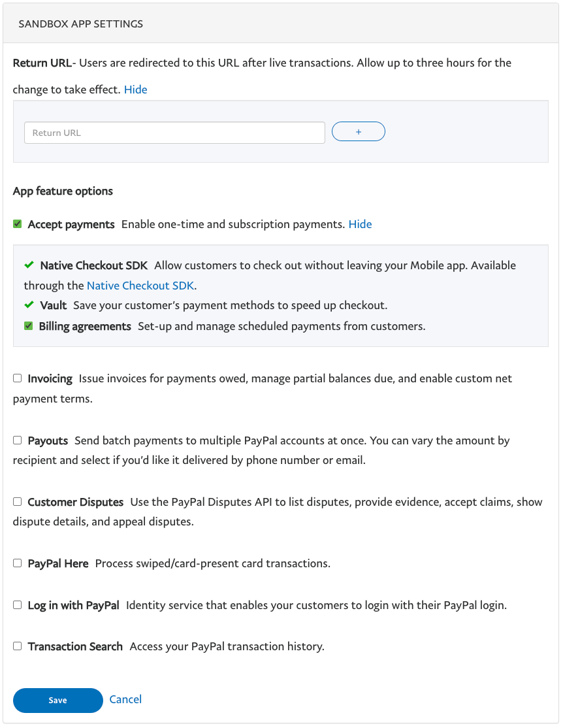This screenshot has height=728, width=563.
Task: Click the plus button beside Return URL
Action: pyautogui.click(x=359, y=132)
